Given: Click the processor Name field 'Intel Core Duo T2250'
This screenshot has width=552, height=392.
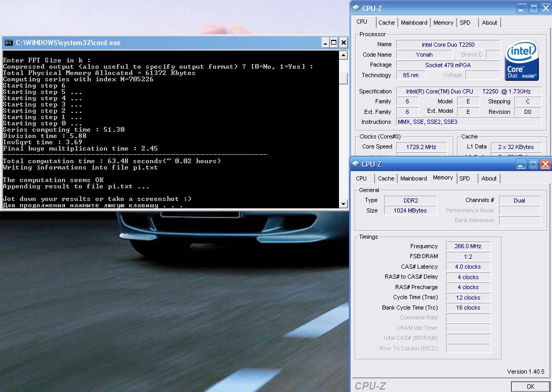Looking at the screenshot, I should point(448,45).
